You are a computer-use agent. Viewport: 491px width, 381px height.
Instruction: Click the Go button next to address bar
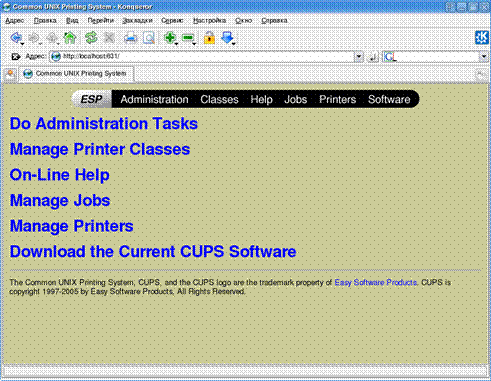click(373, 57)
